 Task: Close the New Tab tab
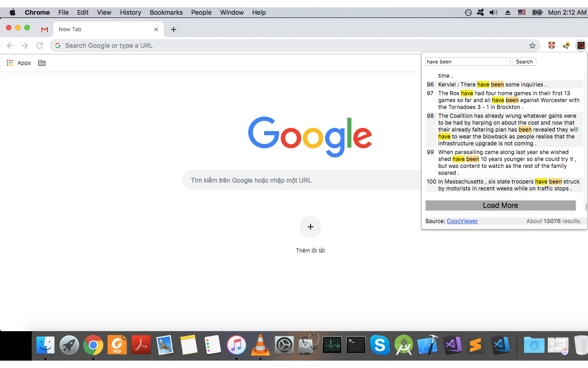point(156,29)
